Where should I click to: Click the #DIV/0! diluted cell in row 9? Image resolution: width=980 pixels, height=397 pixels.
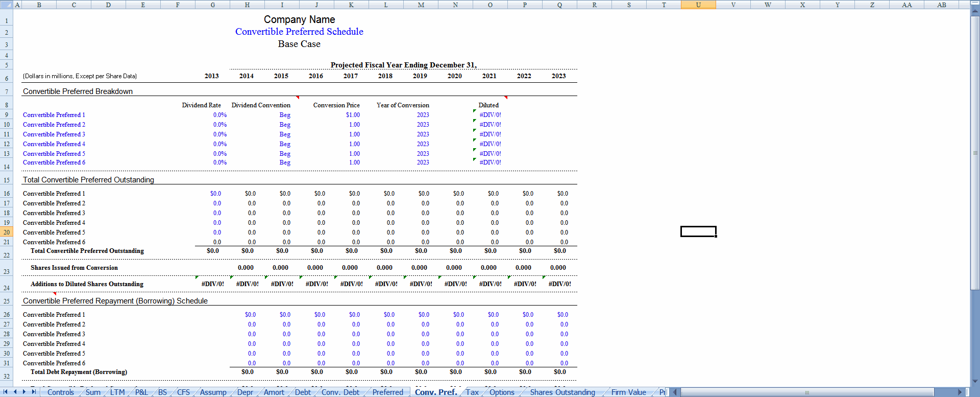[x=490, y=115]
